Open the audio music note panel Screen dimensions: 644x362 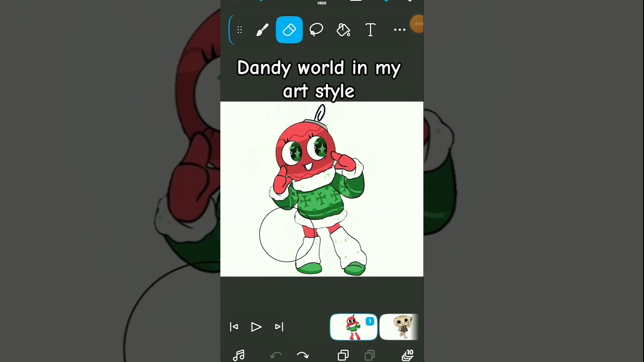[239, 355]
